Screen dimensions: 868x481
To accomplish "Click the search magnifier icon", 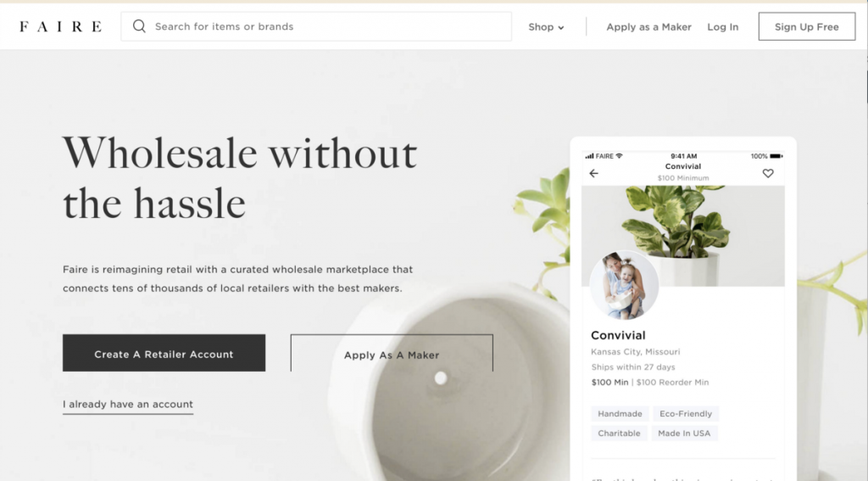I will pyautogui.click(x=139, y=26).
